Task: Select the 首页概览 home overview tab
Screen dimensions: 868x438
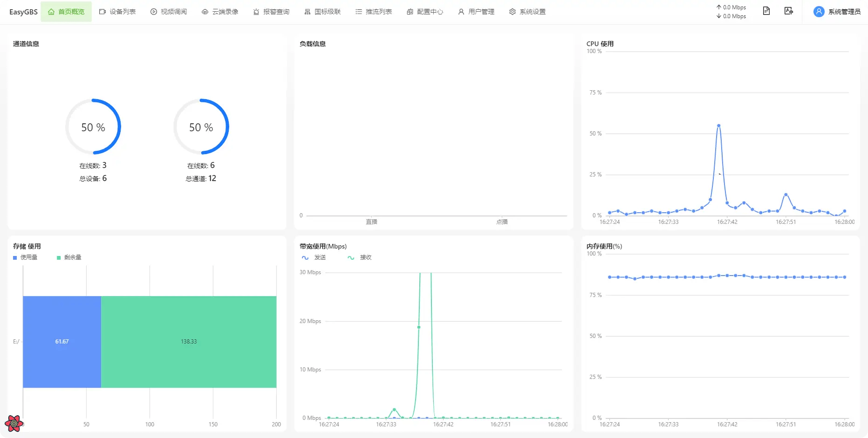Action: pyautogui.click(x=66, y=12)
